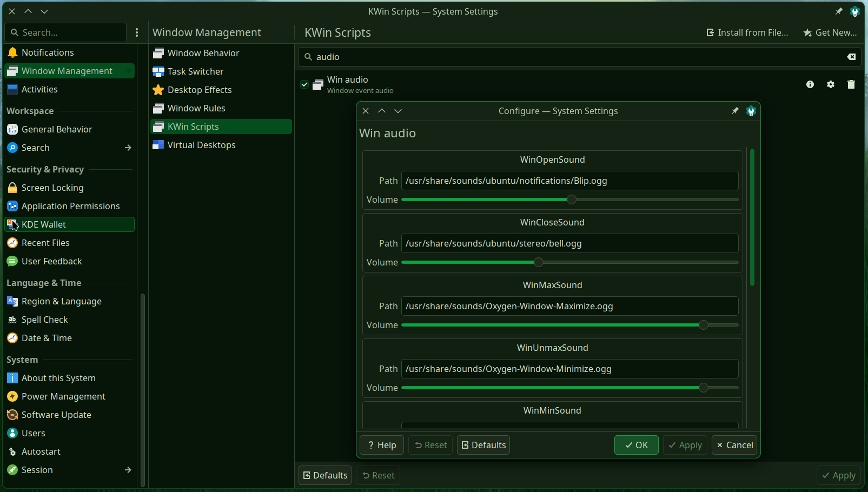868x492 pixels.
Task: Expand the Session category arrow
Action: coord(128,470)
